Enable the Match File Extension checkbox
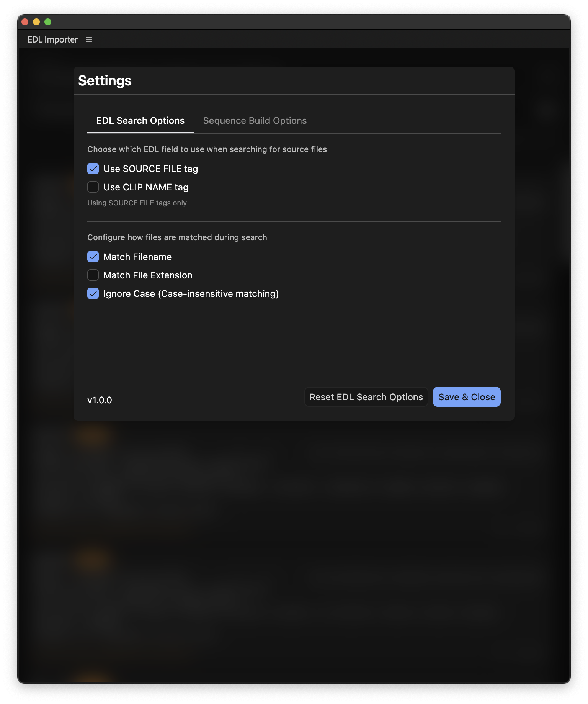The width and height of the screenshot is (588, 704). tap(93, 275)
